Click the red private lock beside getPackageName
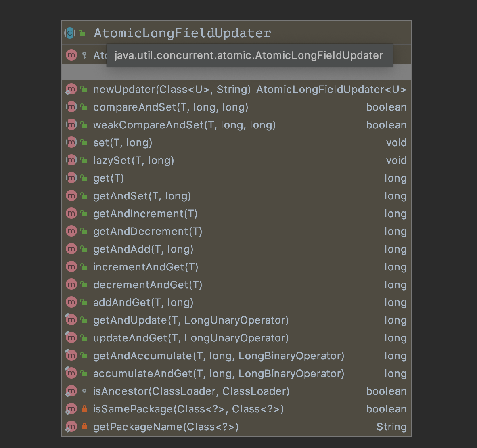Screen dimensions: 477x448 tap(84, 427)
